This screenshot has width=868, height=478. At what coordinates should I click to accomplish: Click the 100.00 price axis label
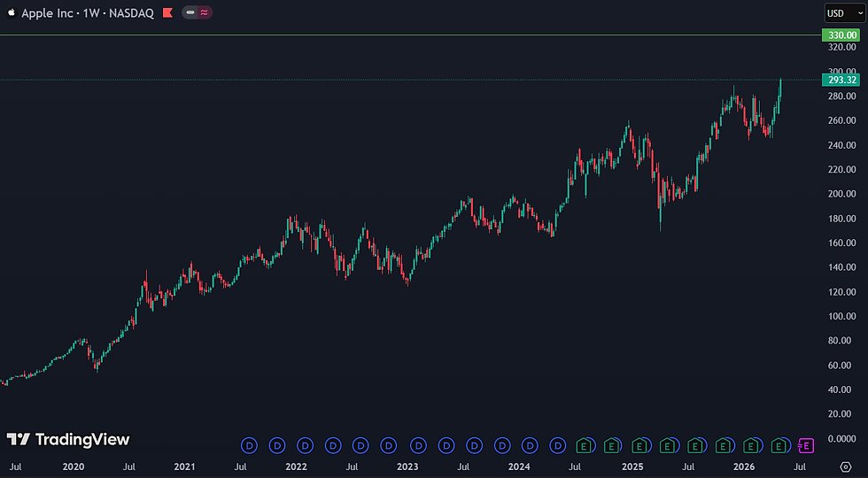(x=841, y=316)
